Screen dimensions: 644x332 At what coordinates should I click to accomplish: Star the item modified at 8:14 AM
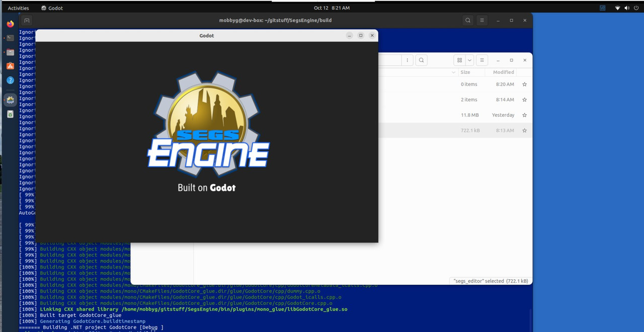pyautogui.click(x=524, y=100)
